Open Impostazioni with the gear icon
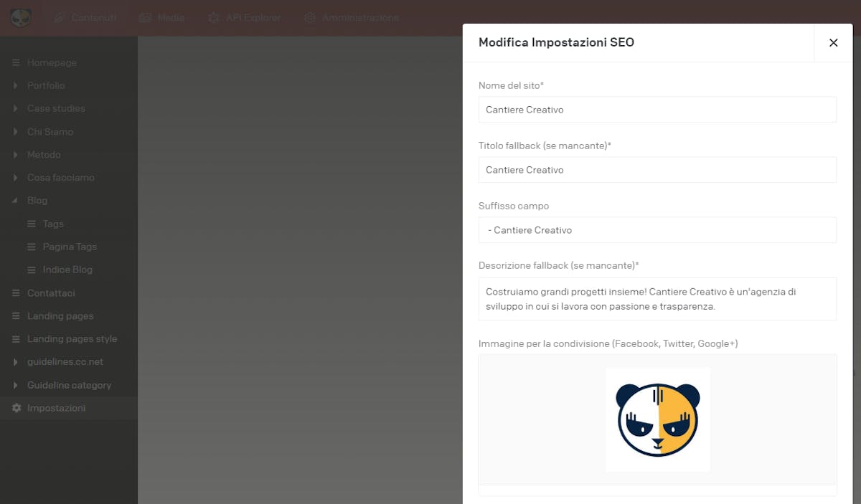 coord(69,408)
